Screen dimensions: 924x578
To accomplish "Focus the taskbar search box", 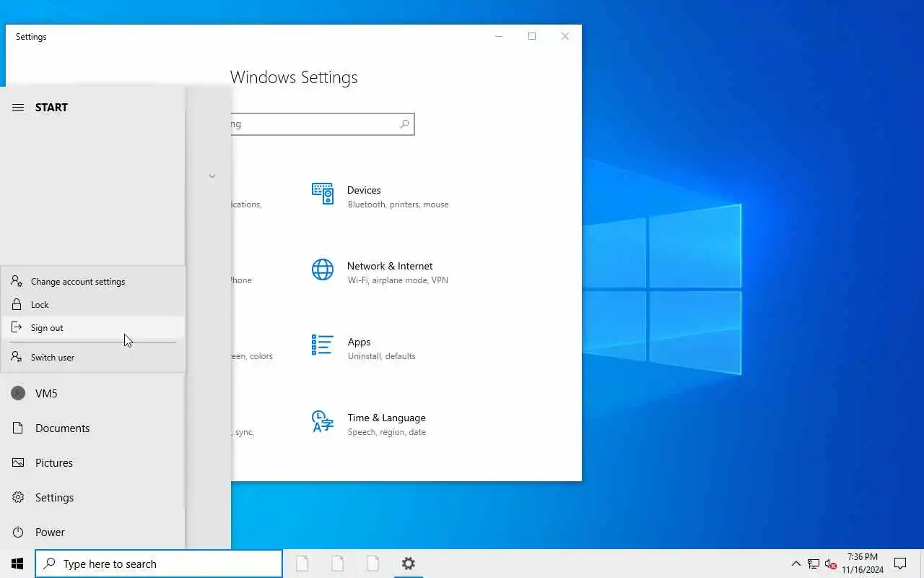I will pos(159,564).
